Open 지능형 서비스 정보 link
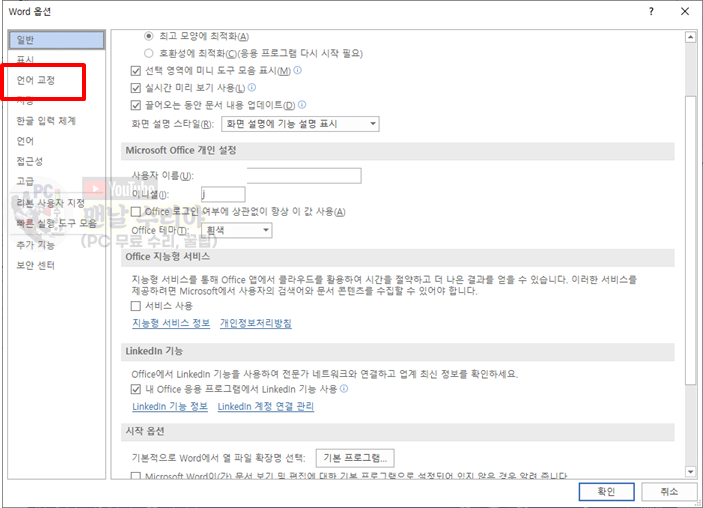Image resolution: width=703 pixels, height=508 pixels. coord(171,323)
